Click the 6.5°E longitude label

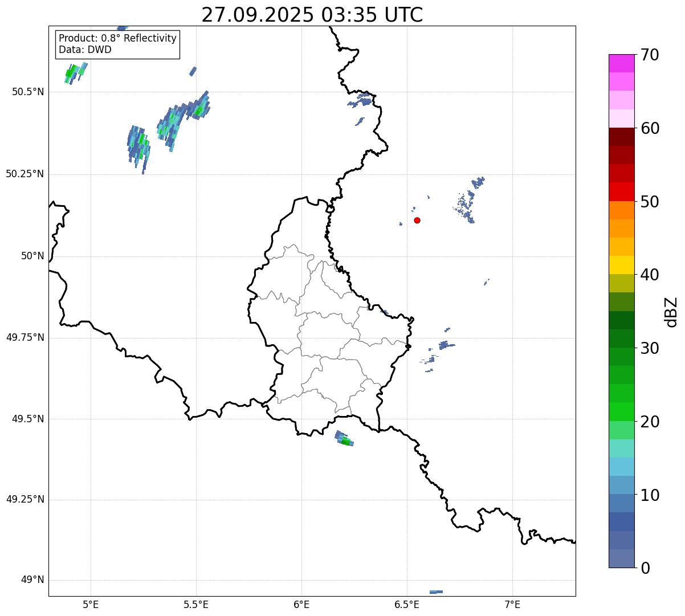click(x=407, y=605)
